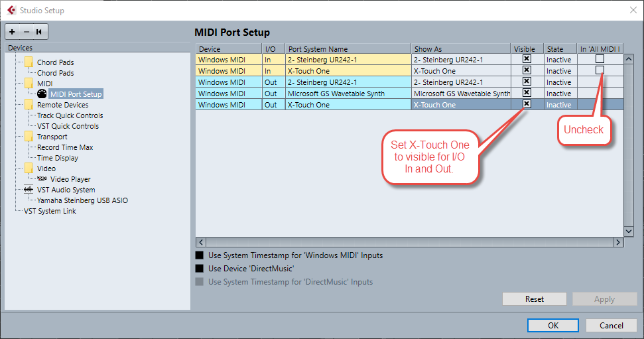This screenshot has height=339, width=644.
Task: Select VST Quick Controls
Action: [x=68, y=126]
